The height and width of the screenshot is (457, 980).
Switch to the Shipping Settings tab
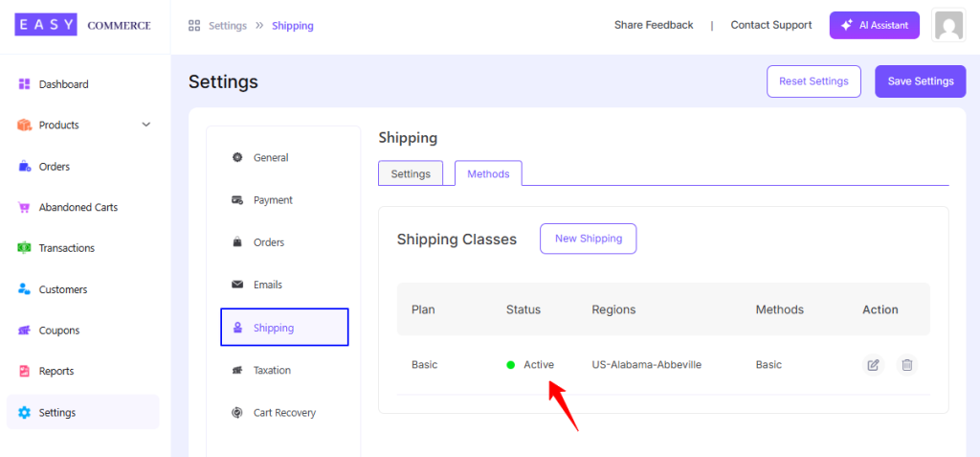click(x=411, y=173)
